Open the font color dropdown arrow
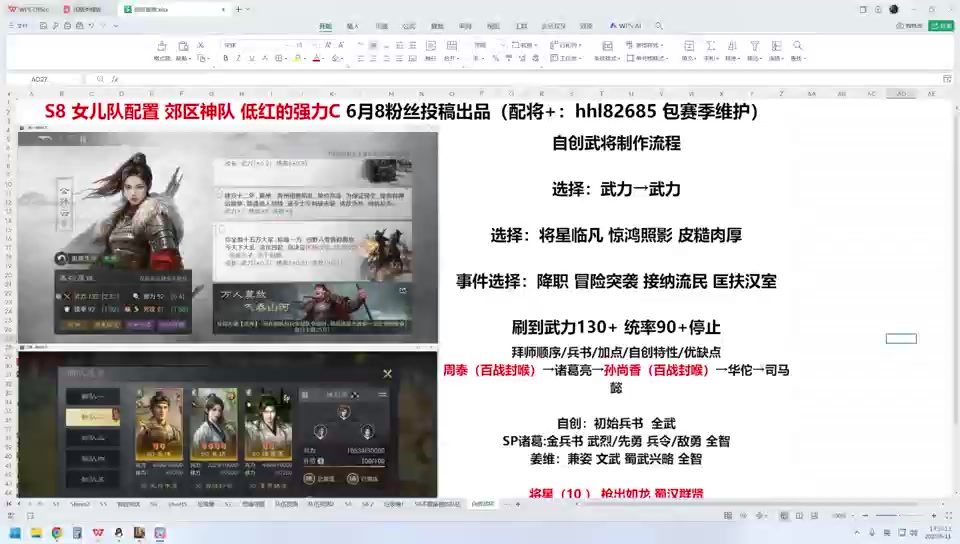 tap(325, 58)
